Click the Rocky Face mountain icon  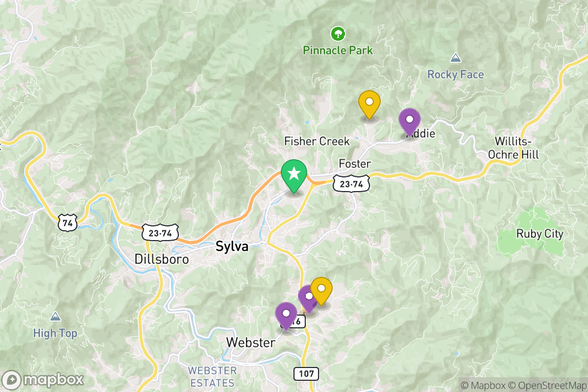click(x=456, y=58)
